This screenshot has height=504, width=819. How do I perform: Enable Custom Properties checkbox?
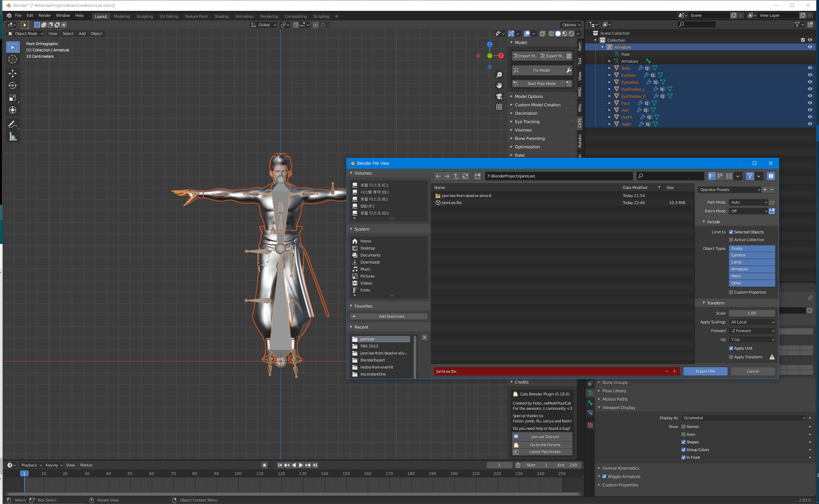pos(731,292)
